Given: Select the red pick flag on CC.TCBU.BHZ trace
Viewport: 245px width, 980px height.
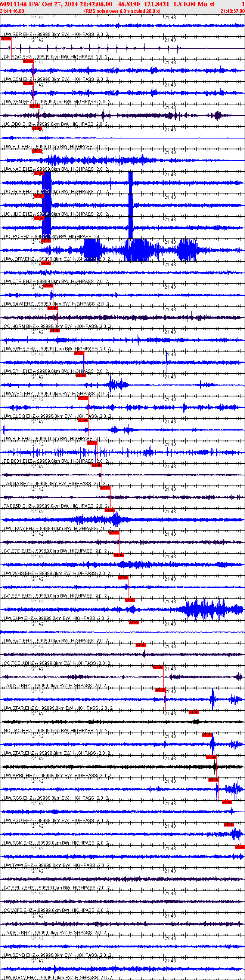Looking at the screenshot, I should coord(140,645).
